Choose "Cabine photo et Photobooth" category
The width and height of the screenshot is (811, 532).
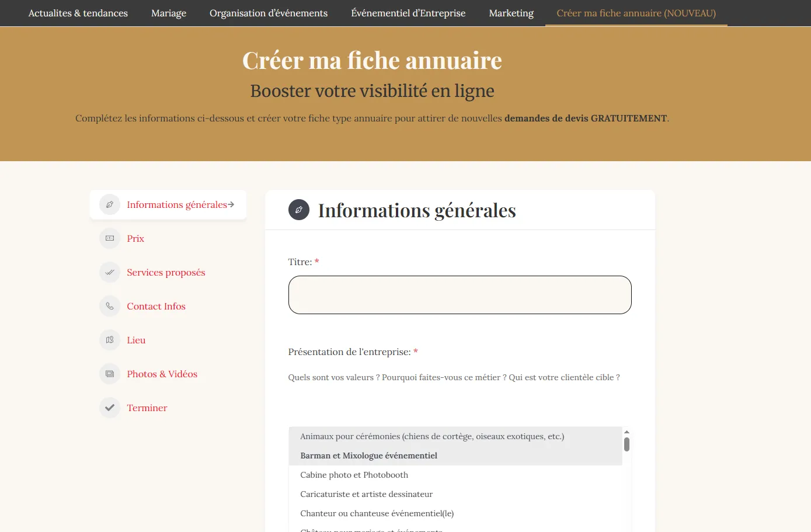tap(354, 475)
